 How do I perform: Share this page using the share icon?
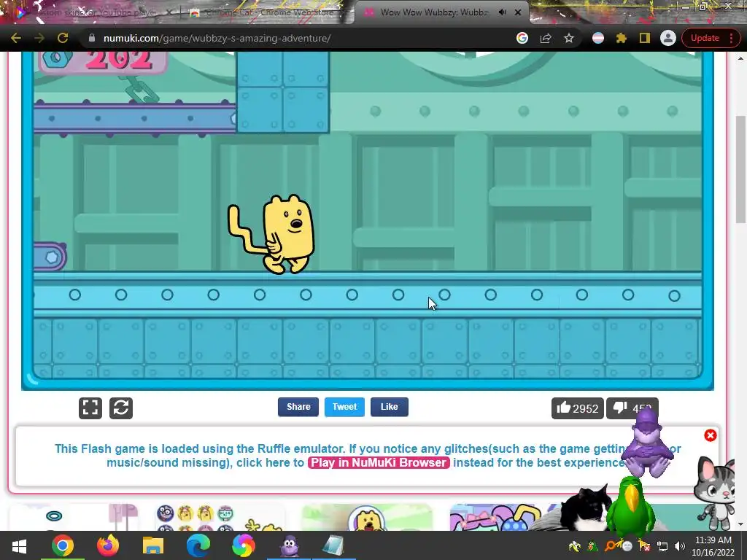click(x=546, y=38)
